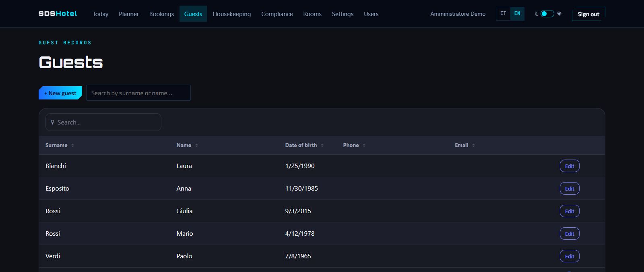This screenshot has height=272, width=644.
Task: Click the magnifier icon in table search
Action: tap(52, 122)
